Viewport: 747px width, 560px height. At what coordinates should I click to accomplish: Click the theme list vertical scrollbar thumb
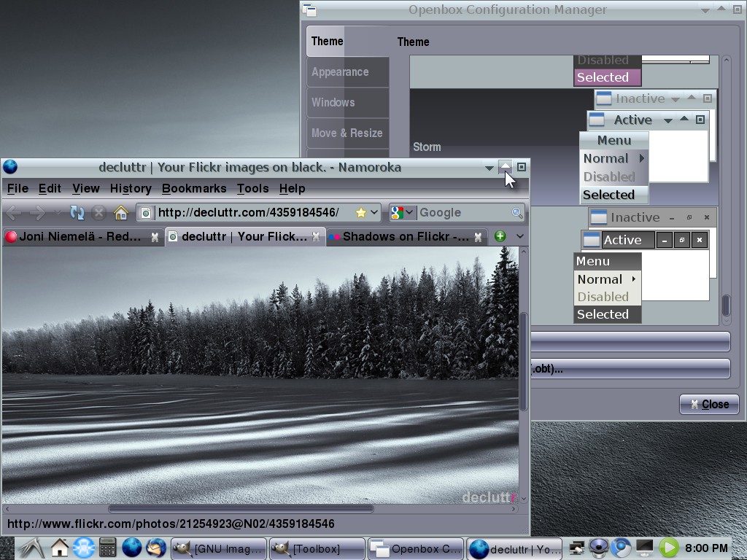[x=726, y=306]
